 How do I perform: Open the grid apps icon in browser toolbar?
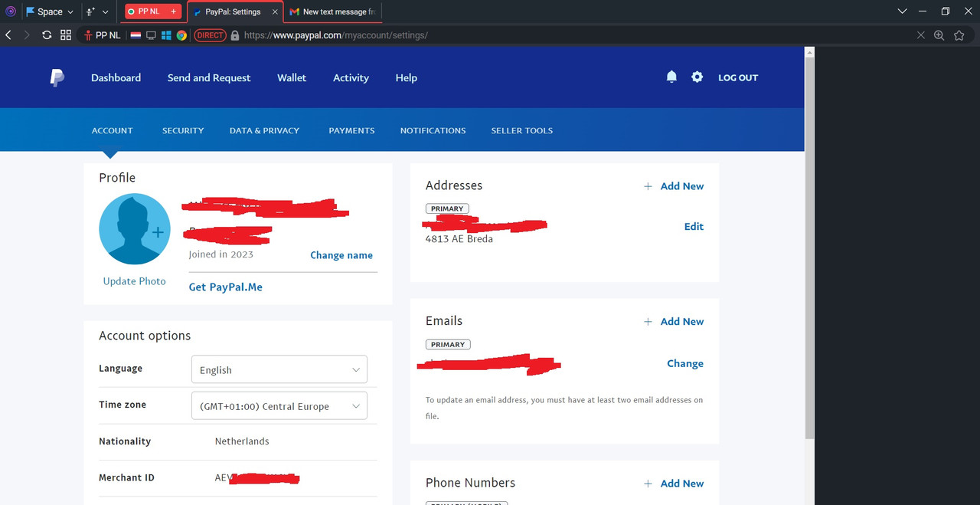(x=66, y=35)
